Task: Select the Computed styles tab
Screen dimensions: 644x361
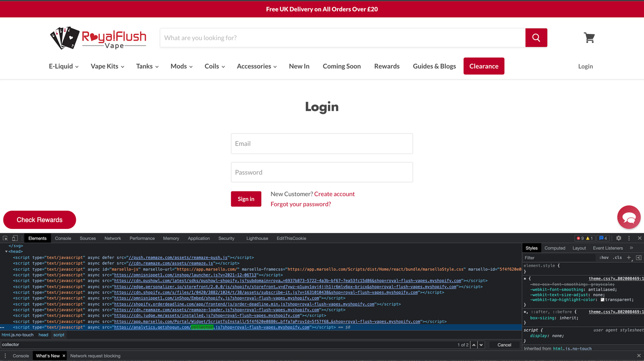Action: click(555, 248)
